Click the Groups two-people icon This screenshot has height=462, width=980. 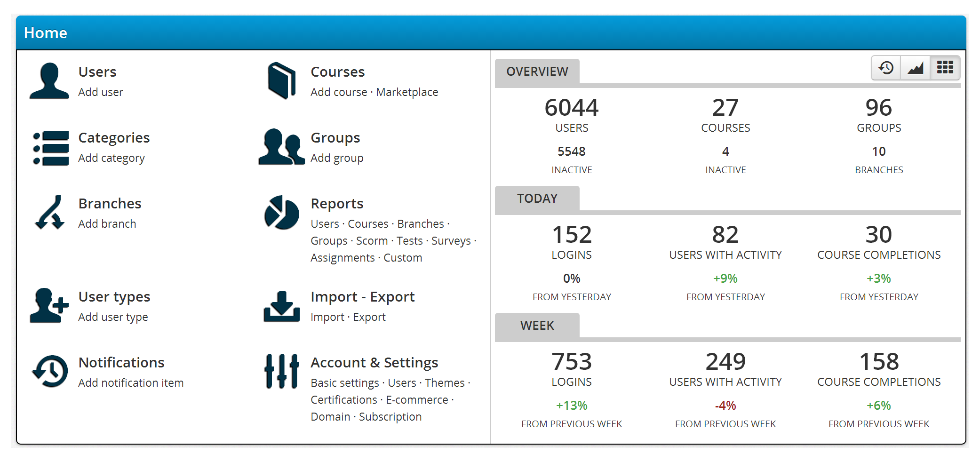coord(281,147)
